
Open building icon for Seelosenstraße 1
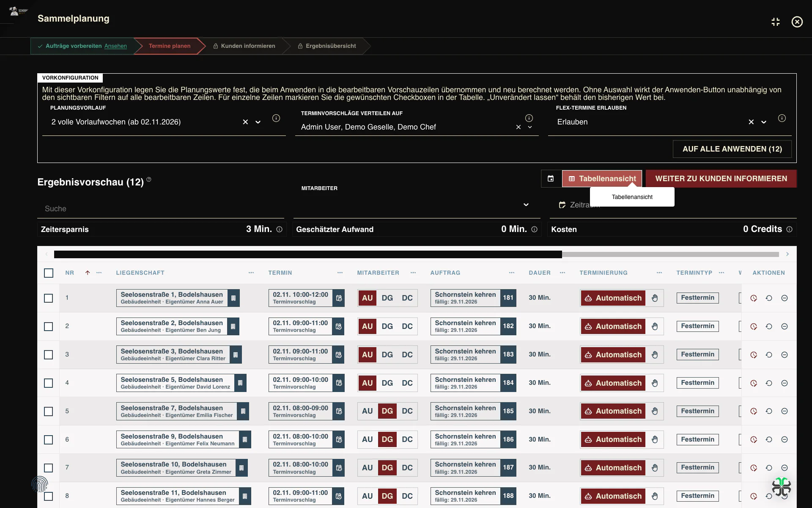[233, 298]
